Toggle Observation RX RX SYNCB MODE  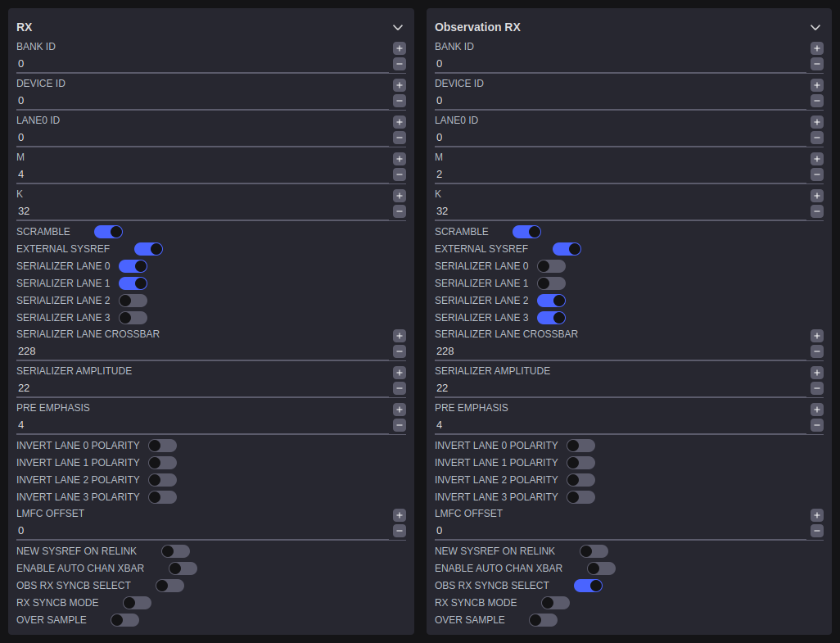[556, 604]
